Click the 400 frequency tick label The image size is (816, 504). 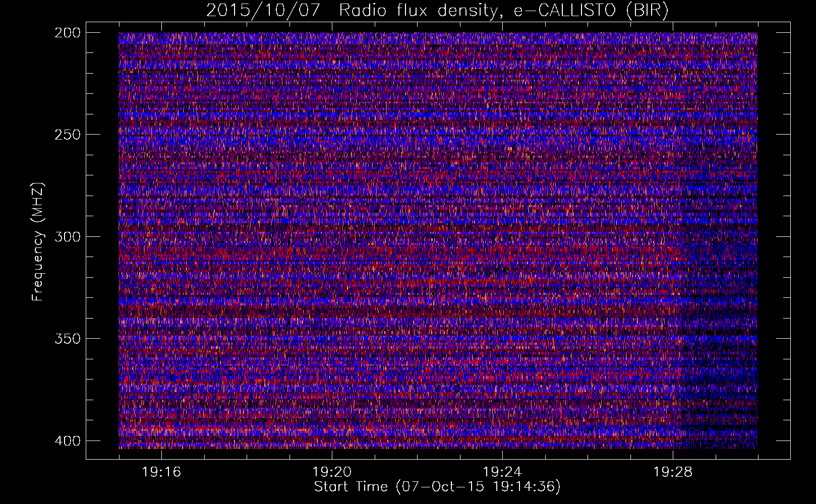67,440
